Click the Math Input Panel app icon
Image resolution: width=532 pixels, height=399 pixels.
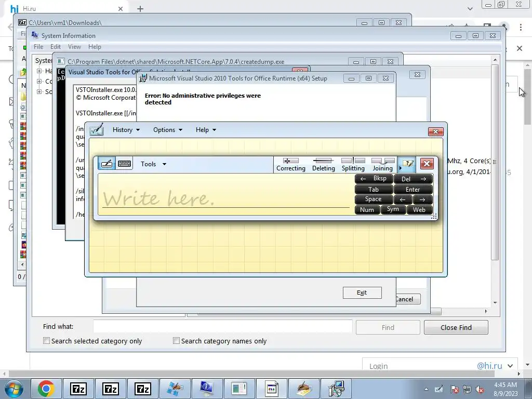click(x=96, y=130)
